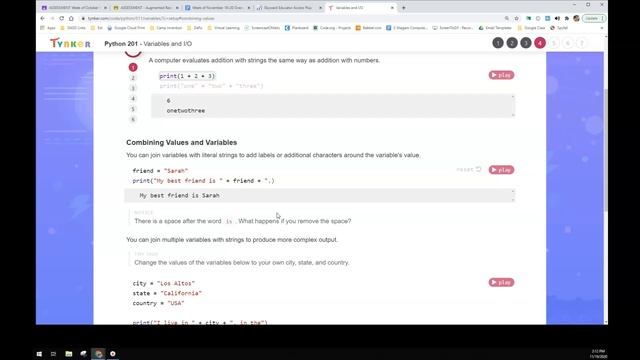
Task: Select the active step 4 circle in header
Action: pos(540,43)
